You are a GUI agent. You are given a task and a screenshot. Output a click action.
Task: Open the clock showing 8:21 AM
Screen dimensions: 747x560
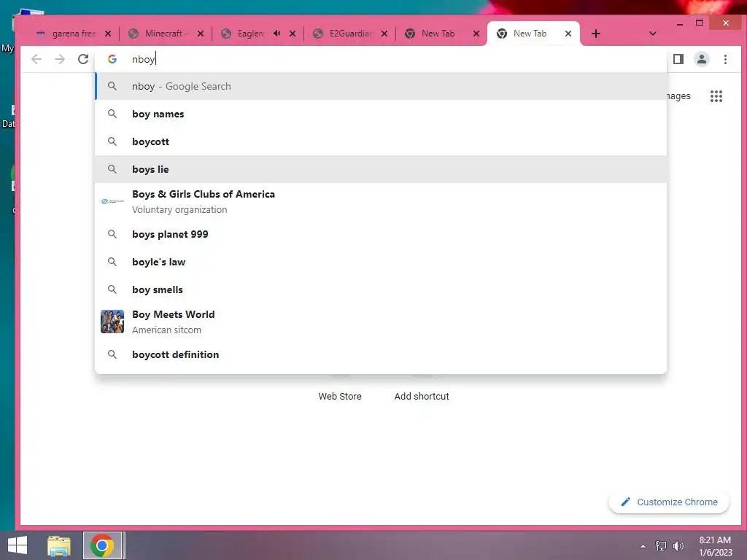pos(715,546)
